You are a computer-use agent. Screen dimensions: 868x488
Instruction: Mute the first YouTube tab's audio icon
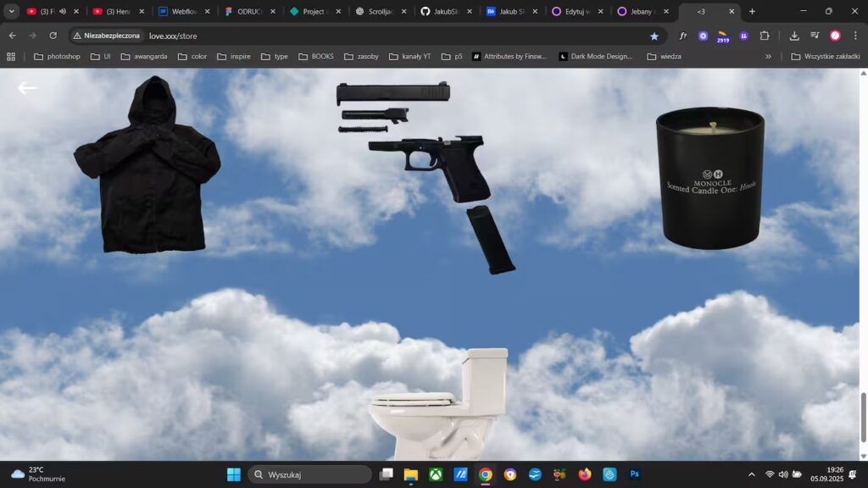pos(63,12)
